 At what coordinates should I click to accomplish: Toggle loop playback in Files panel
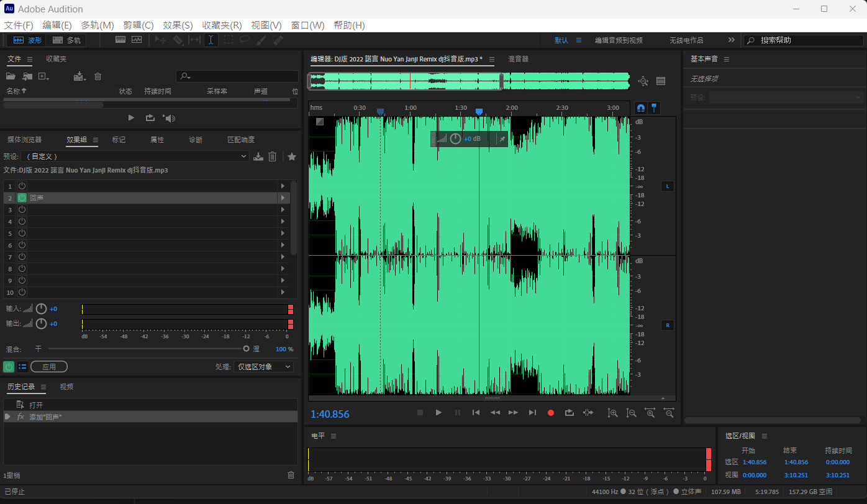point(150,117)
